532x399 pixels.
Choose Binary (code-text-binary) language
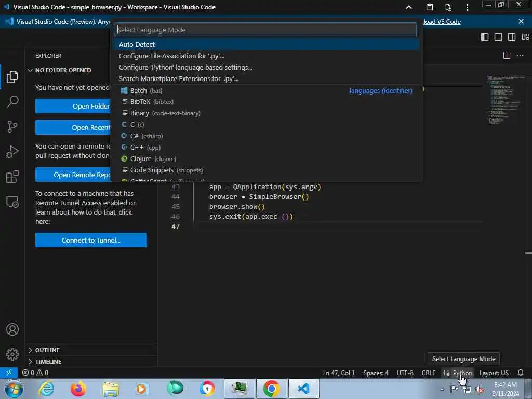pos(267,113)
